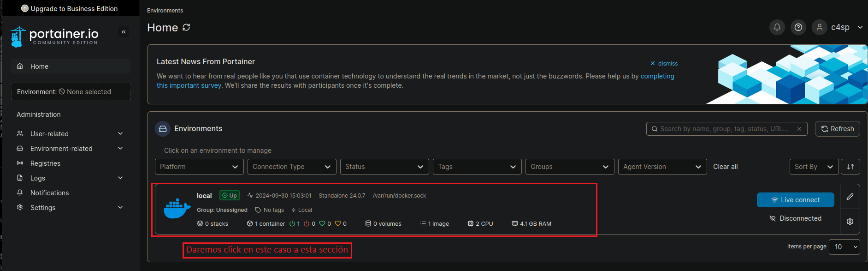The image size is (868, 271).
Task: Click the Refresh environments button
Action: click(x=837, y=129)
